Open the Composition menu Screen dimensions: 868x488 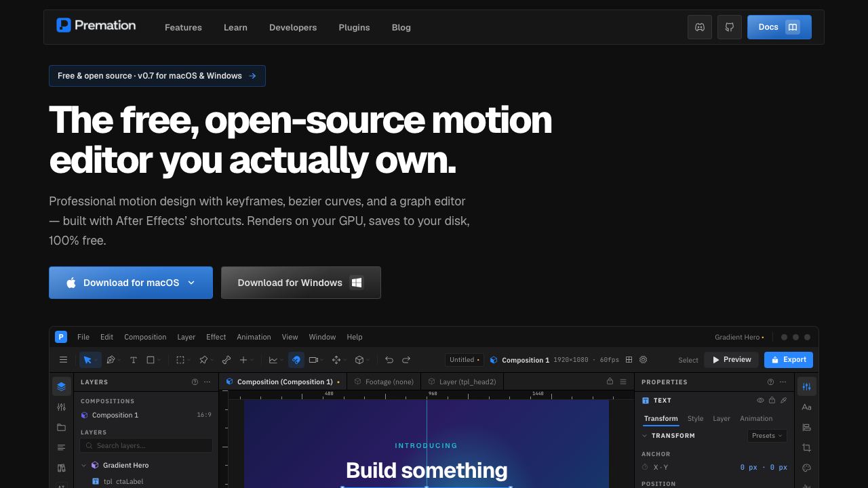pos(145,337)
